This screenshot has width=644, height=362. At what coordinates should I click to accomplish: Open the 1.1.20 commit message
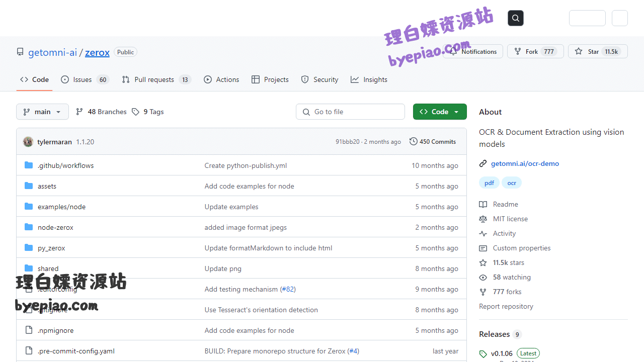click(85, 142)
